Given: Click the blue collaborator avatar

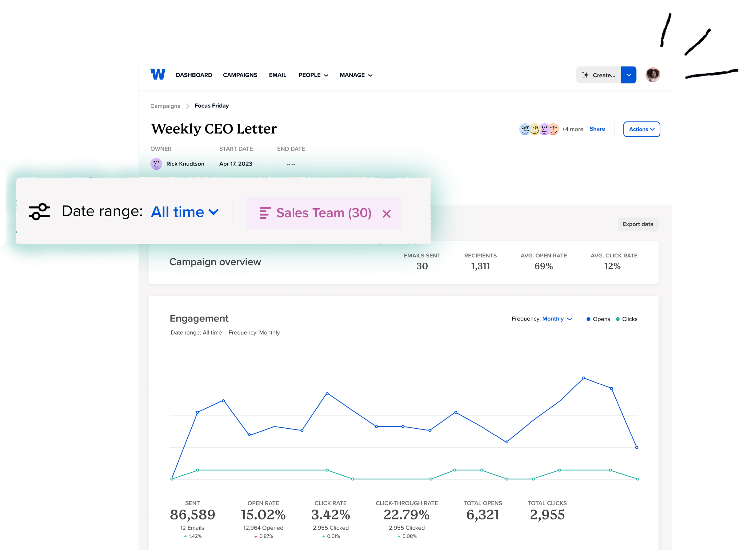Looking at the screenshot, I should 525,129.
